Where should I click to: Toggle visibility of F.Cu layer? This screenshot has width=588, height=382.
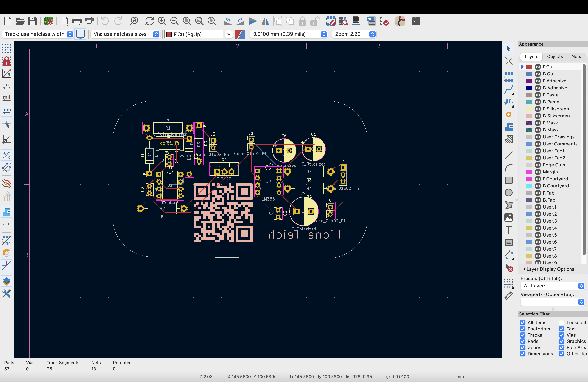click(x=538, y=67)
